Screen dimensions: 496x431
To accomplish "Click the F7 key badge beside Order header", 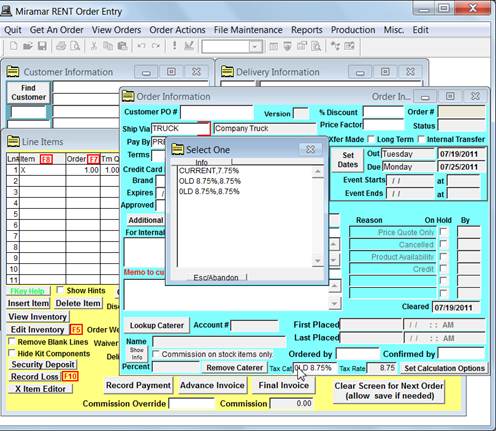I will (x=93, y=159).
